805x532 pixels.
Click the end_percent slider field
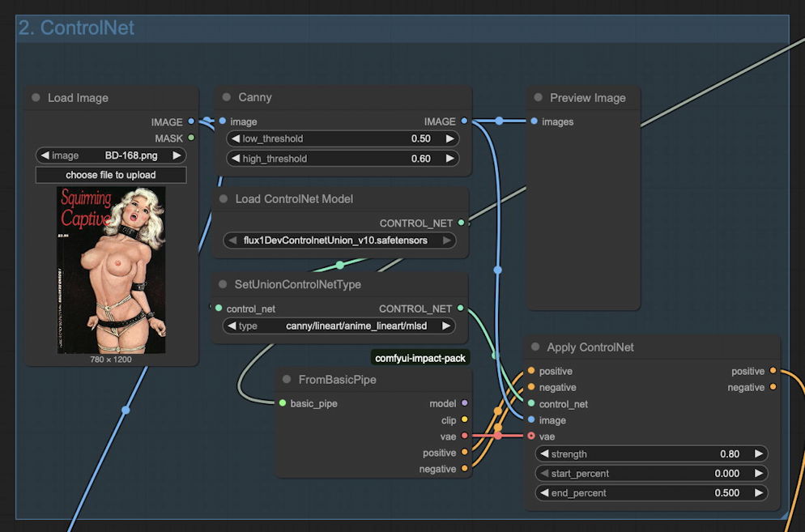(651, 492)
